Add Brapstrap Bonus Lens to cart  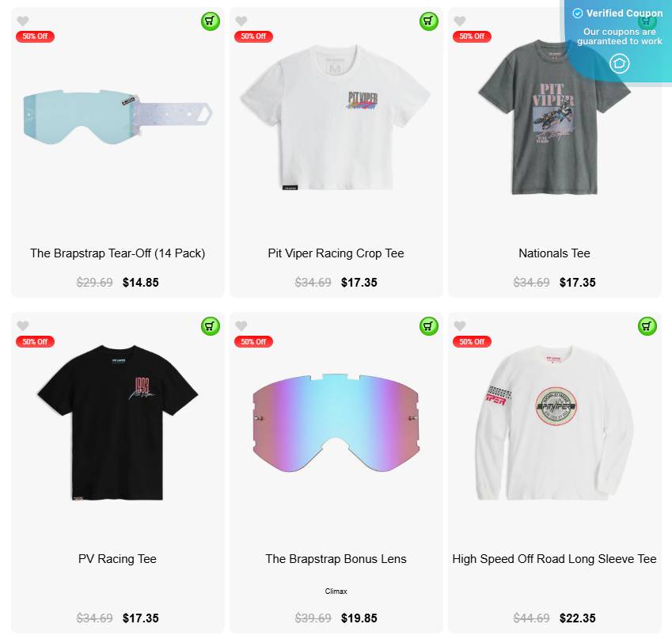click(x=428, y=326)
